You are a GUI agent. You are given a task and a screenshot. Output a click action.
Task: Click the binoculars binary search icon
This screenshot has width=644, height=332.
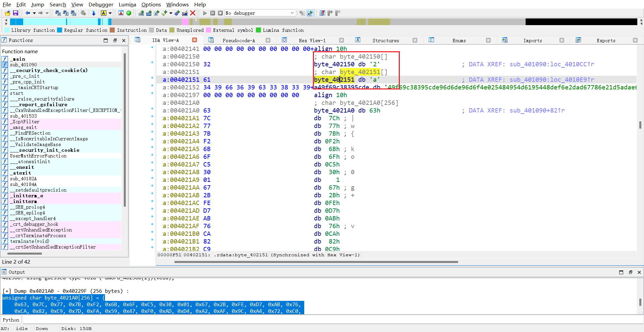[73, 13]
